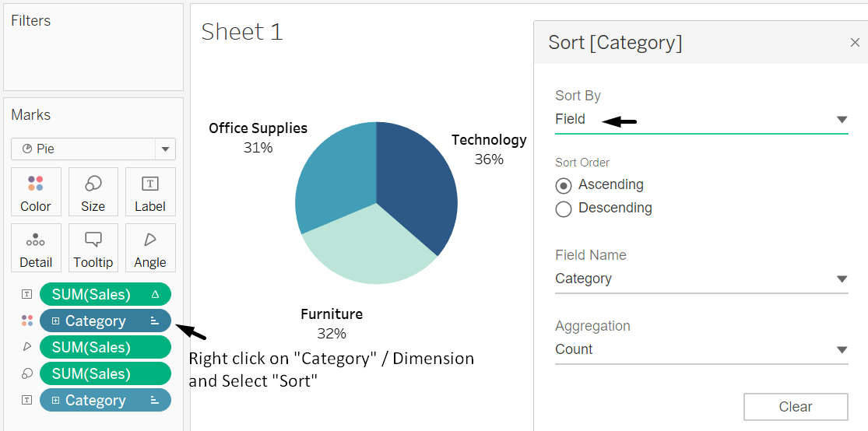The image size is (868, 431).
Task: Select the Ascending sort order
Action: 564,185
